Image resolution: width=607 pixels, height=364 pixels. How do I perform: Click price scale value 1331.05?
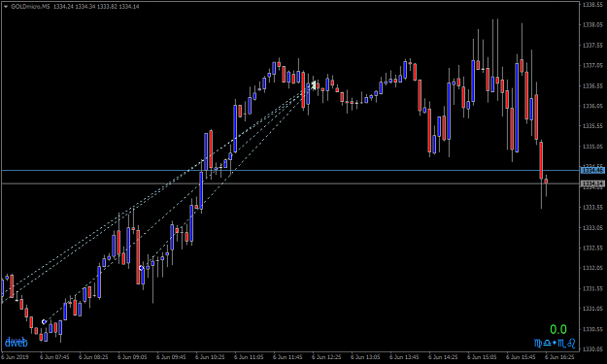click(592, 309)
